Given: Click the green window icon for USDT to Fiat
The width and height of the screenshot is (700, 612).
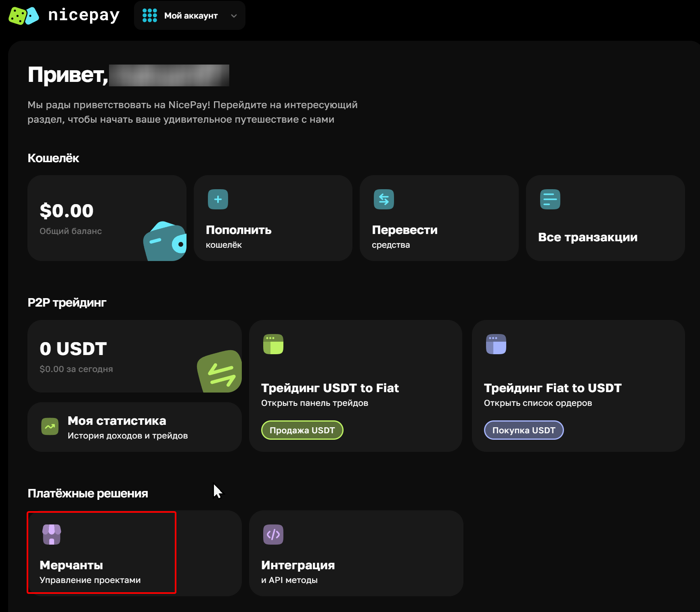Looking at the screenshot, I should point(273,344).
